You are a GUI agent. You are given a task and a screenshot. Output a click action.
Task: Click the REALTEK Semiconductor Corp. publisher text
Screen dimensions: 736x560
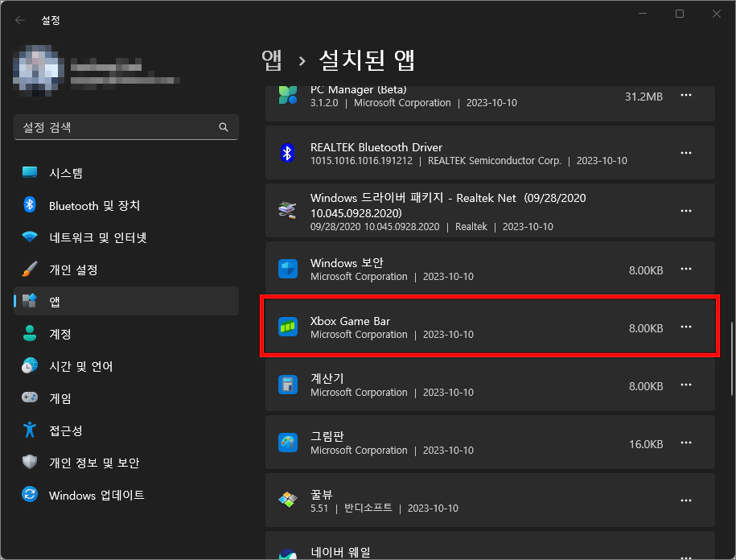click(x=494, y=161)
